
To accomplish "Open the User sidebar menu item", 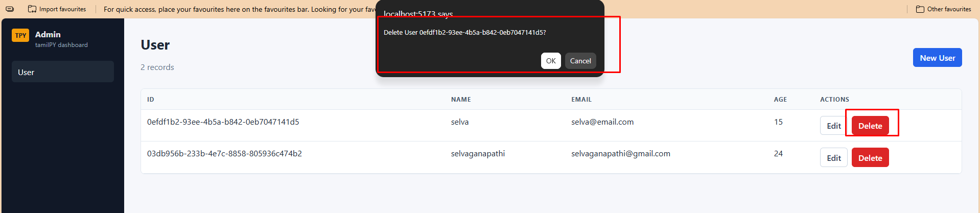I will pyautogui.click(x=63, y=72).
